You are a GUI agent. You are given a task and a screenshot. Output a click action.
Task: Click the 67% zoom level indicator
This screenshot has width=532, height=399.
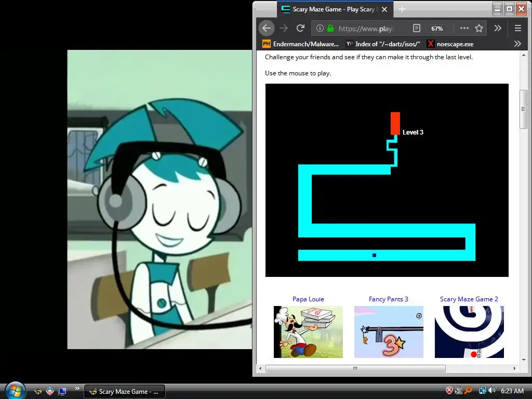pos(437,29)
